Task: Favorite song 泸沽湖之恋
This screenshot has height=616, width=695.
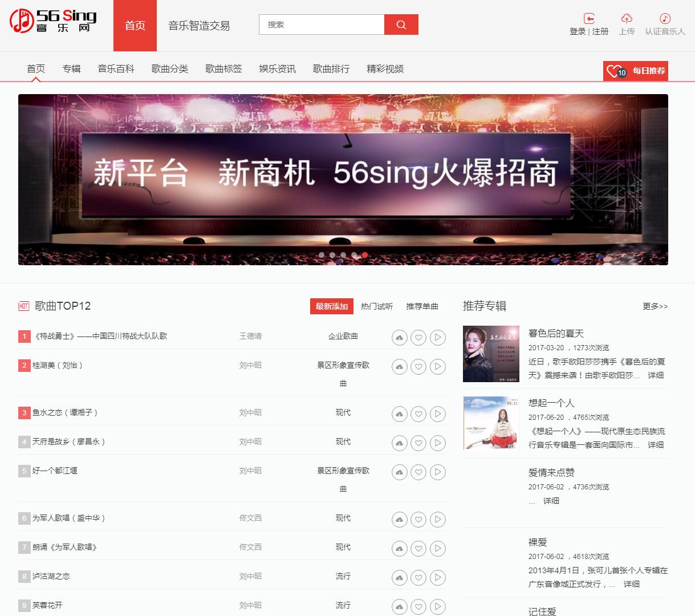Action: (418, 578)
